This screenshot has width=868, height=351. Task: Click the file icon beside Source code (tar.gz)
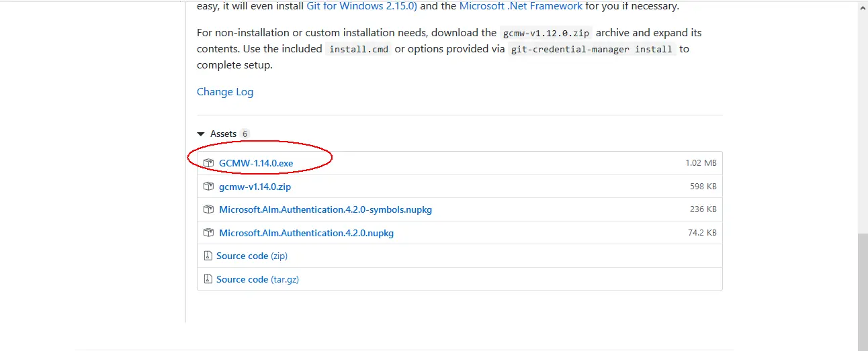[208, 279]
